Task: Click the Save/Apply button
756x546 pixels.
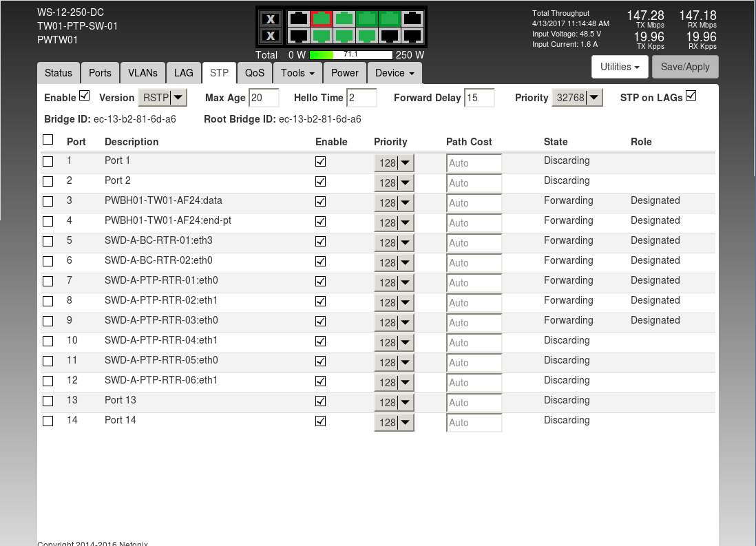Action: tap(684, 67)
